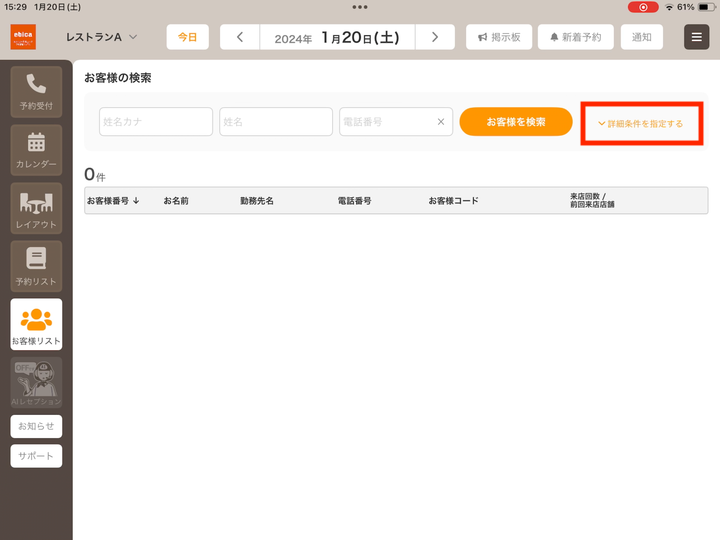Open the 掲示板 bulletin board
720x540 pixels.
tap(499, 37)
